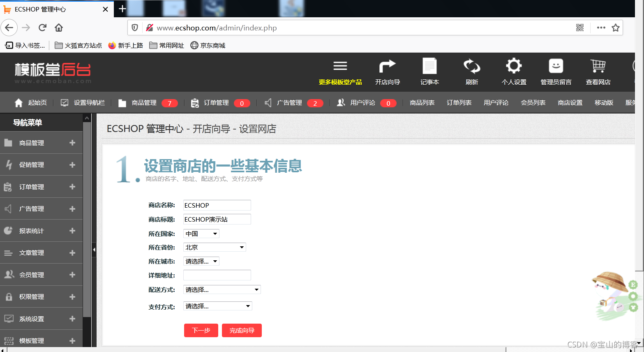Open 更多模板堂产品 hamburger menu icon

click(x=340, y=66)
